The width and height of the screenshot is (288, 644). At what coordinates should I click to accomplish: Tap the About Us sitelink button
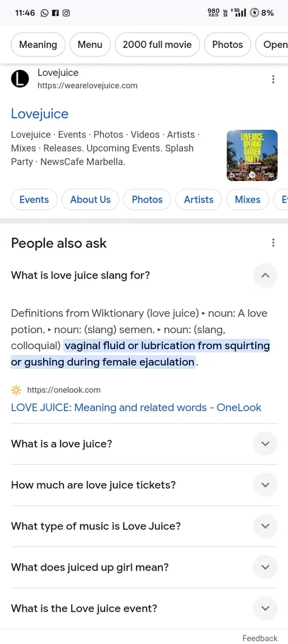91,200
